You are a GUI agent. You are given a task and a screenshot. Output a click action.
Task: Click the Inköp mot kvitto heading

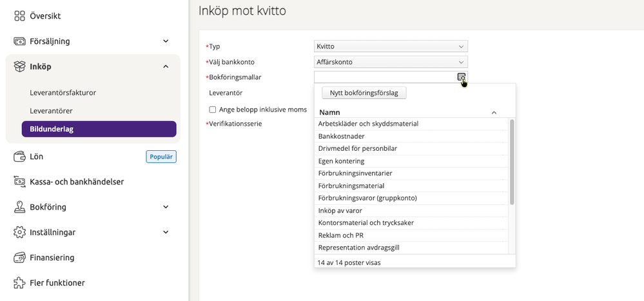242,11
